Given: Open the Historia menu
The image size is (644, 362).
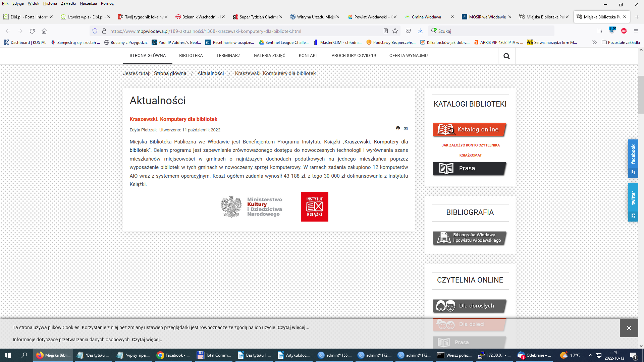Looking at the screenshot, I should pyautogui.click(x=50, y=3).
